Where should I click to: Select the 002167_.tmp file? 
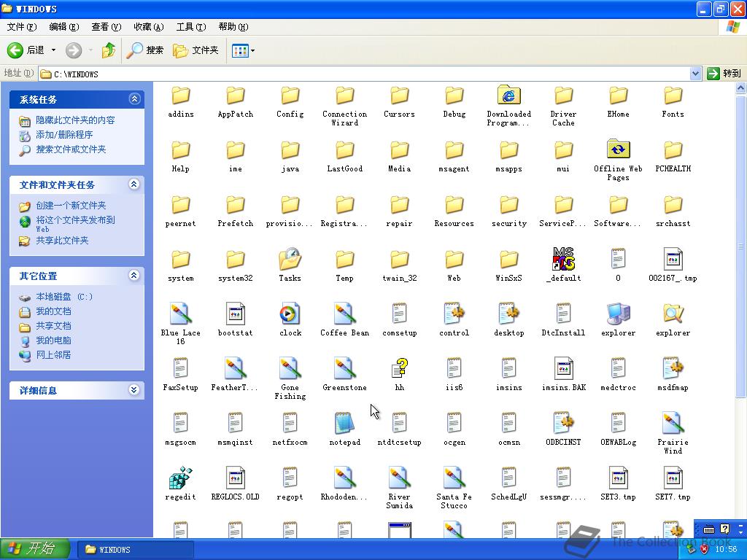[x=673, y=259]
